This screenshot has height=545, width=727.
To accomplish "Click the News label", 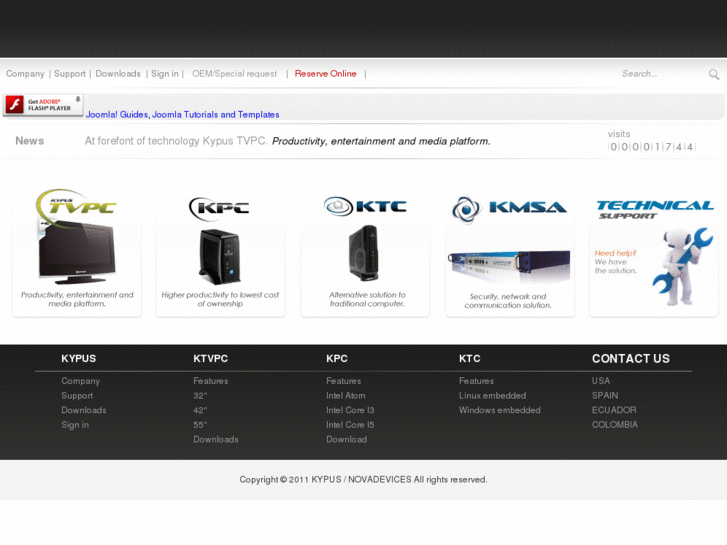I will 30,141.
